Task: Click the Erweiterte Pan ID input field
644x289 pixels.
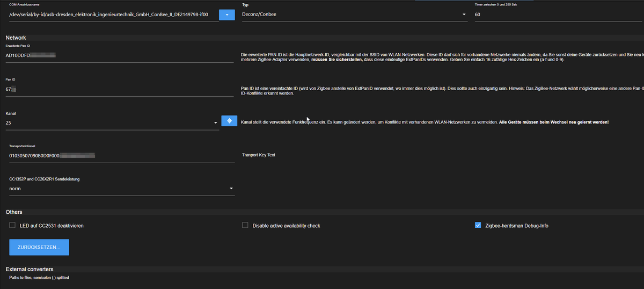Action: pyautogui.click(x=120, y=55)
